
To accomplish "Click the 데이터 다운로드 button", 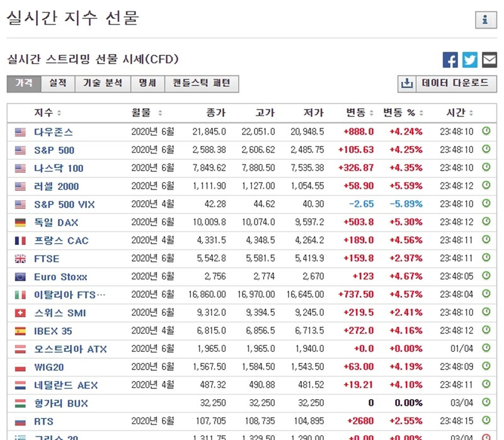I will (455, 84).
